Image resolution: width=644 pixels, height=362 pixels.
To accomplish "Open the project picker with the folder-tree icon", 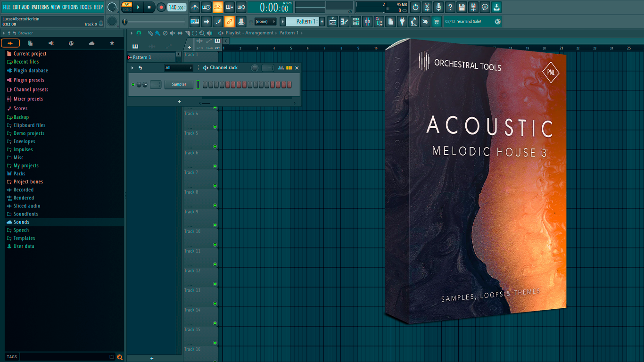I will point(379,21).
